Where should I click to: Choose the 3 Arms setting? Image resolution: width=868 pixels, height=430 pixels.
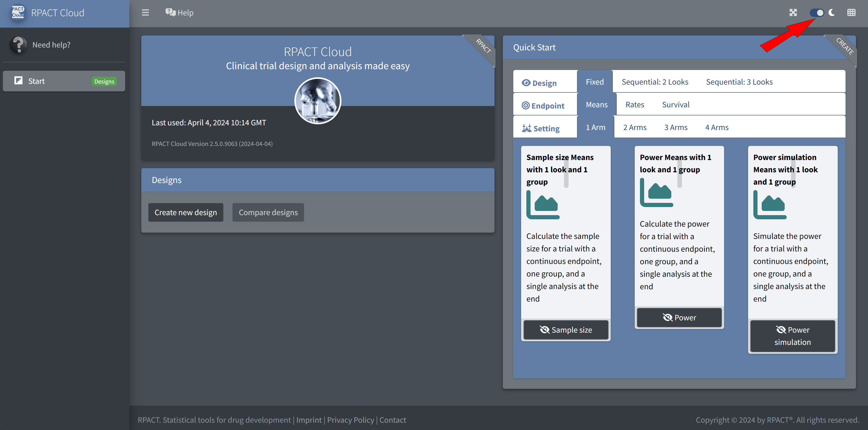675,127
